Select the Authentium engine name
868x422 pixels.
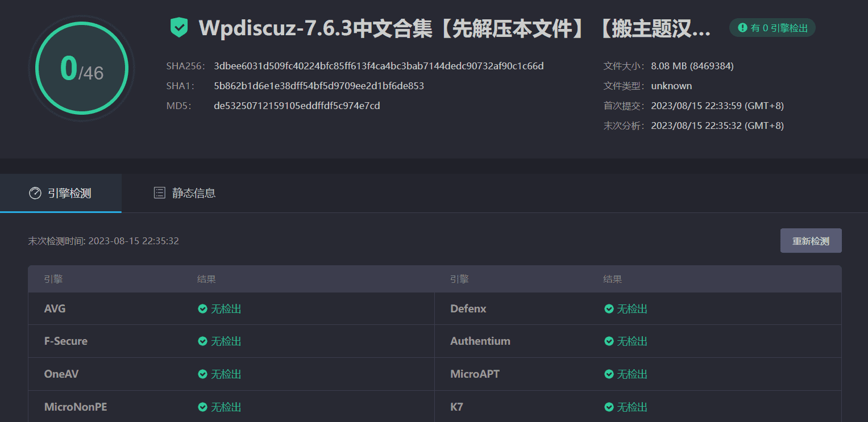point(480,341)
